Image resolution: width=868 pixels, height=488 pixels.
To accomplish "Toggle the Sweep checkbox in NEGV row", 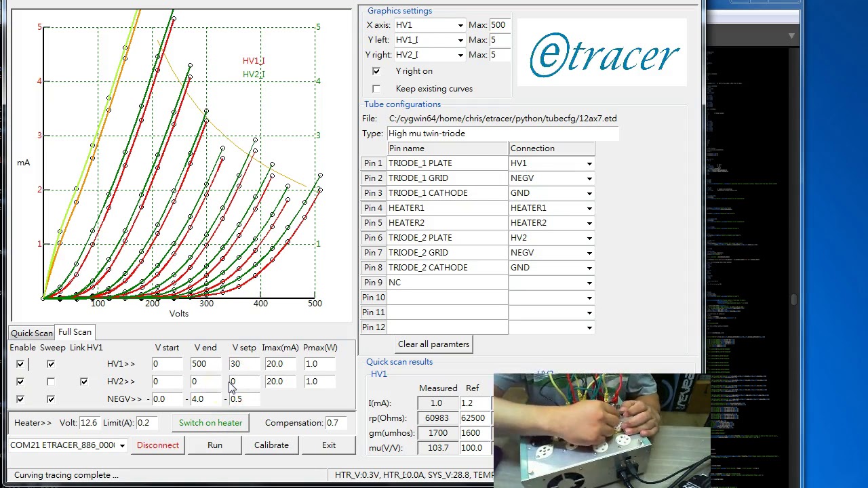I will pyautogui.click(x=51, y=399).
